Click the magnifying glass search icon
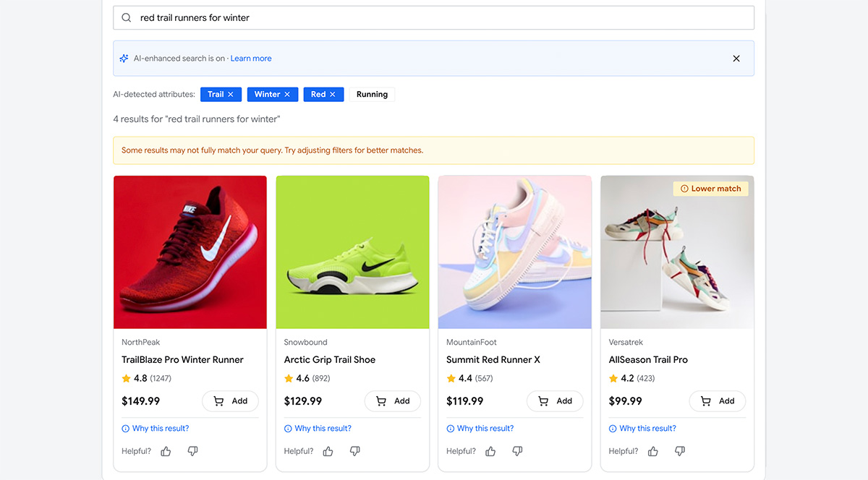 click(x=127, y=17)
